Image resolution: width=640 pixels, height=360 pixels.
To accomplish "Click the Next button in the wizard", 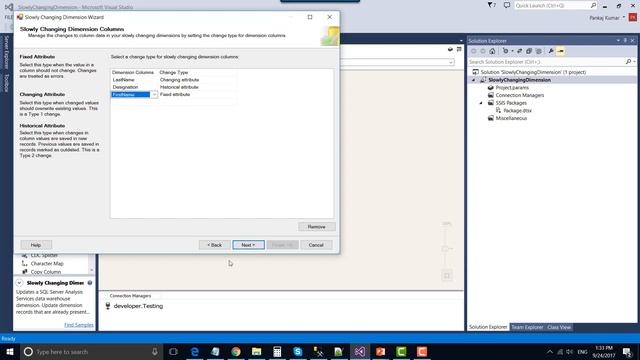I will point(248,245).
